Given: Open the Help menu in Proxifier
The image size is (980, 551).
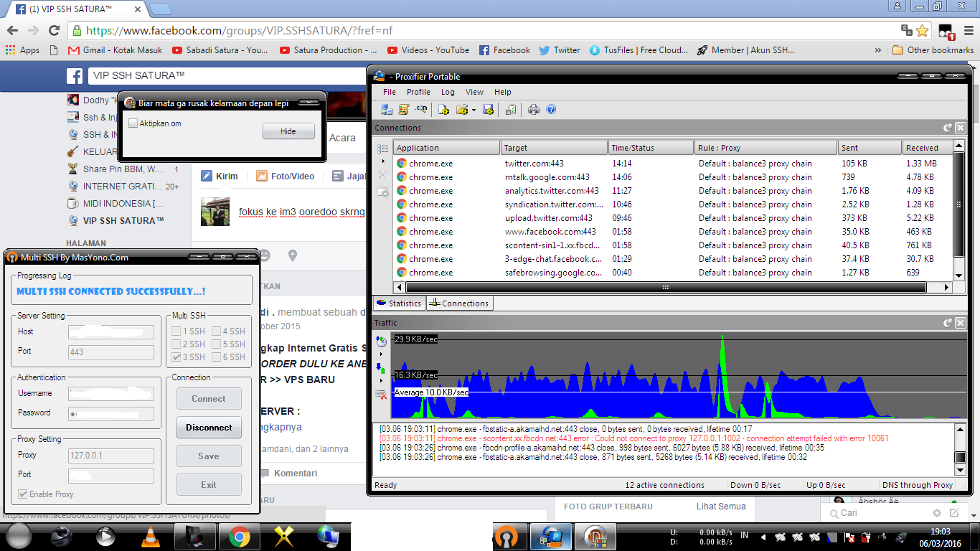Looking at the screenshot, I should [503, 92].
